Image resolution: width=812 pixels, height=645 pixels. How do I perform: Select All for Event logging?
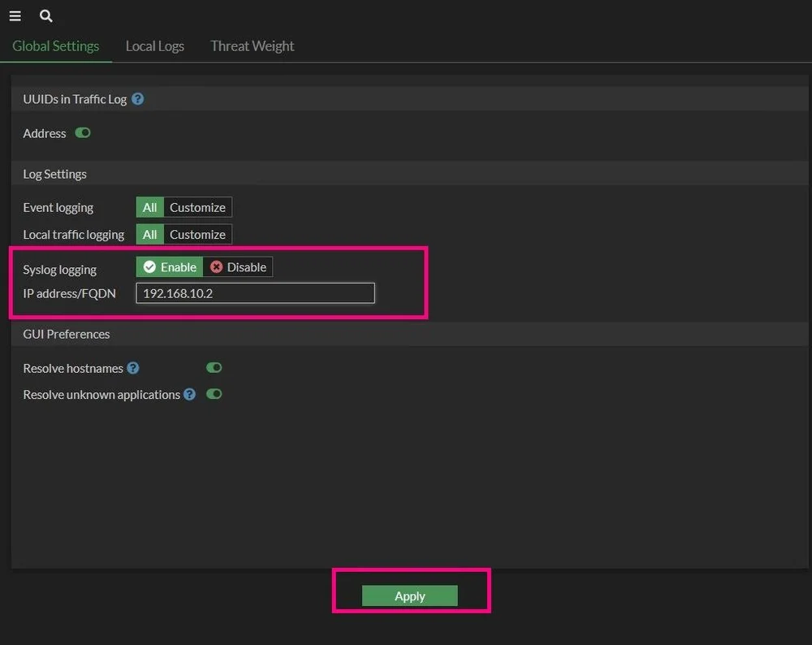(149, 207)
